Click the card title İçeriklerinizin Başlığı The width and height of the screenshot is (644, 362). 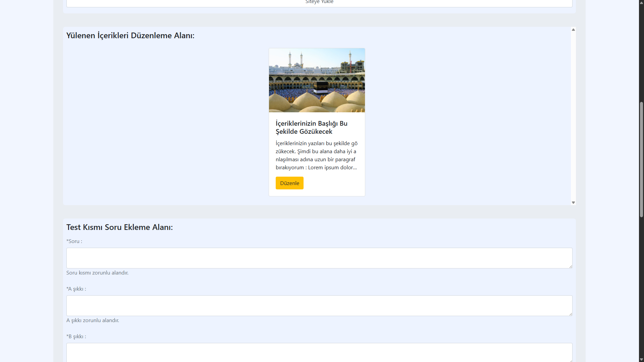point(311,127)
